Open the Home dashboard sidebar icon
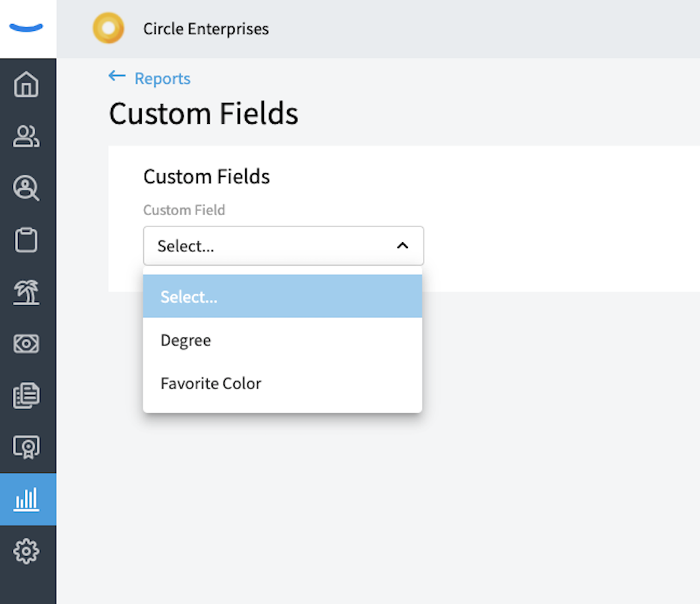 (x=26, y=84)
